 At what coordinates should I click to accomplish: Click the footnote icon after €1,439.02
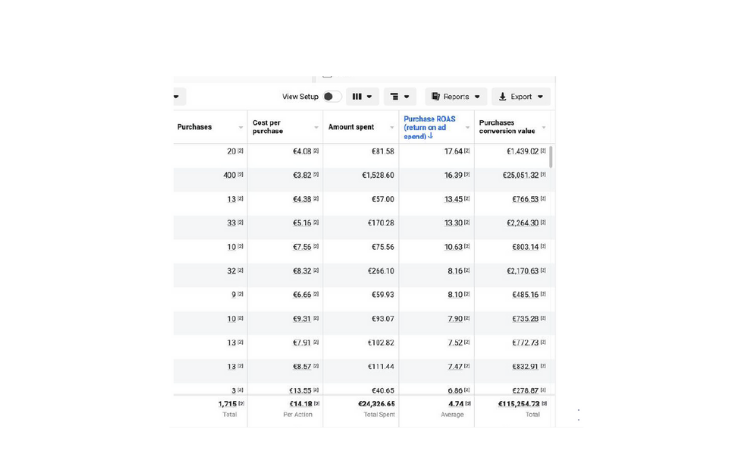[543, 151]
